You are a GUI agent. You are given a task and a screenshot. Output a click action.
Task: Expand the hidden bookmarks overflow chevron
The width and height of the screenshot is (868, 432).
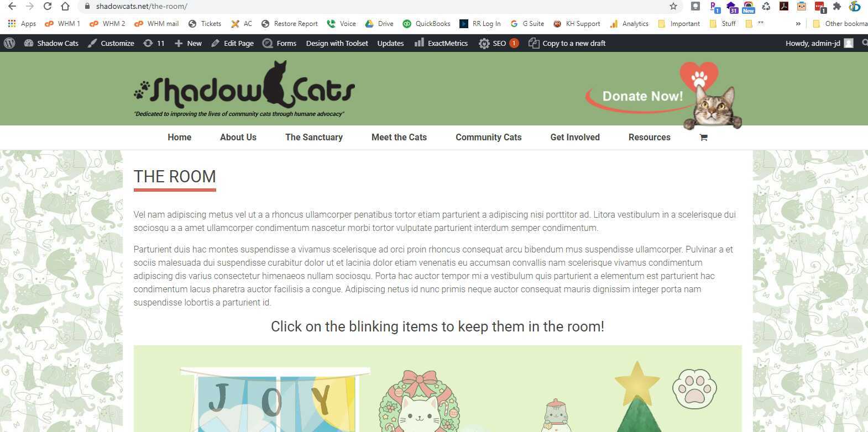pyautogui.click(x=798, y=24)
